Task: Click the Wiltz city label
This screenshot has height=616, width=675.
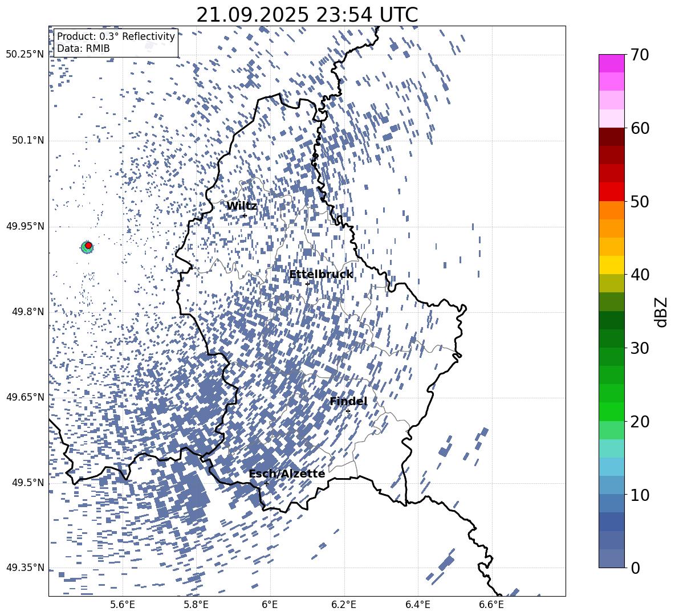Action: (x=242, y=206)
